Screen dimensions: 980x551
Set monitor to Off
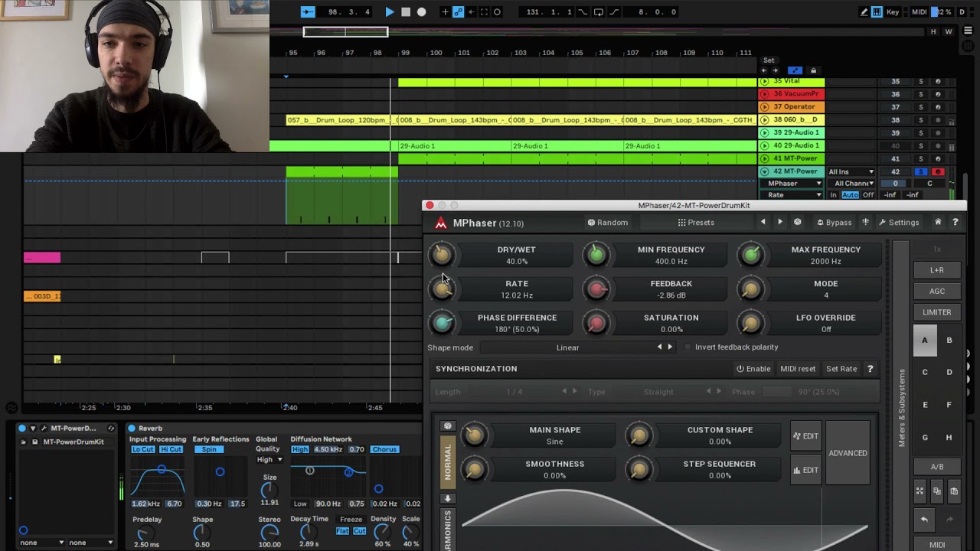tap(868, 195)
